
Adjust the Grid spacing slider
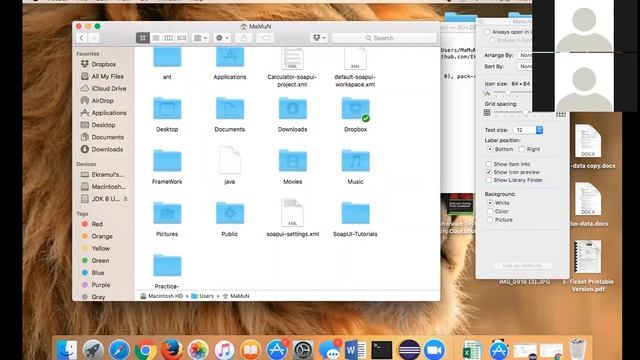click(x=525, y=113)
